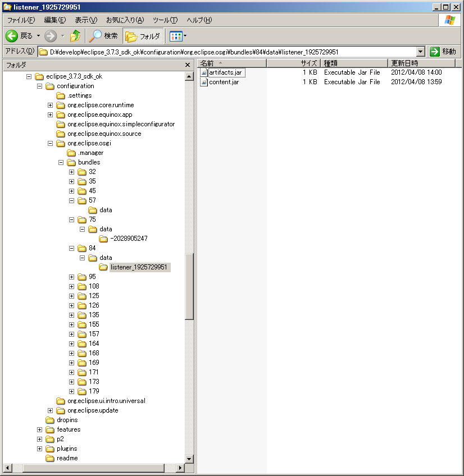Click the readme folder icon
This screenshot has width=464, height=476.
pos(50,458)
